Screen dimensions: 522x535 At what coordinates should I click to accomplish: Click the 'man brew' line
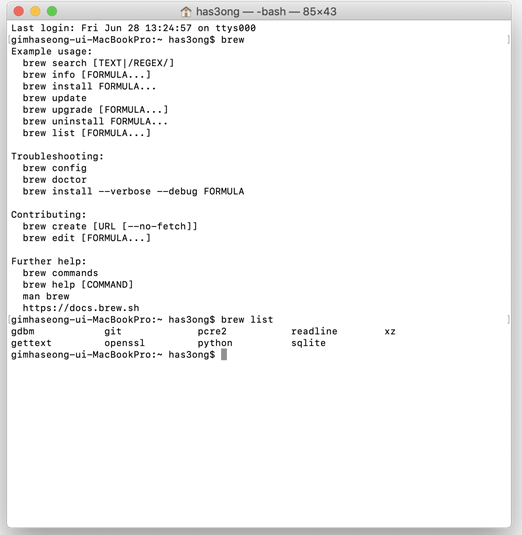(x=46, y=296)
